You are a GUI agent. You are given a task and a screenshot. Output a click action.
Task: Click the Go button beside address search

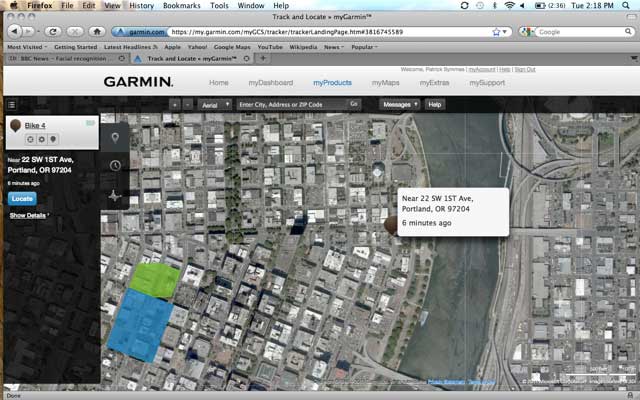point(354,104)
